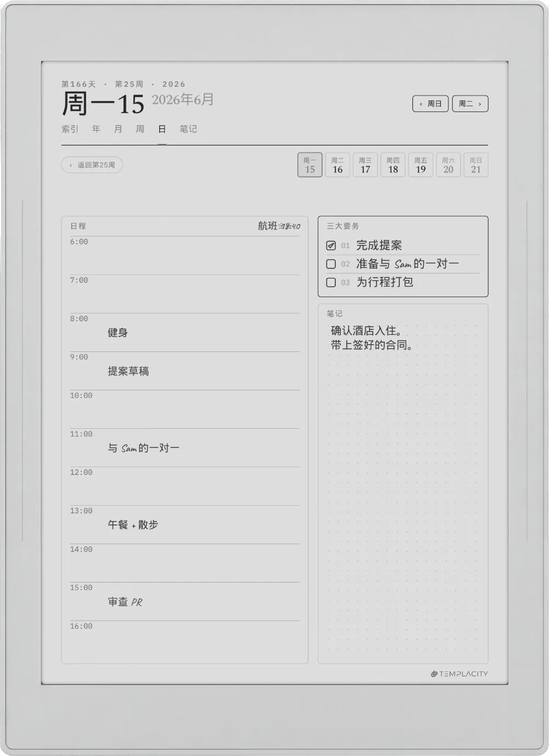
Task: Click the 7:00 time label
Action: click(79, 280)
